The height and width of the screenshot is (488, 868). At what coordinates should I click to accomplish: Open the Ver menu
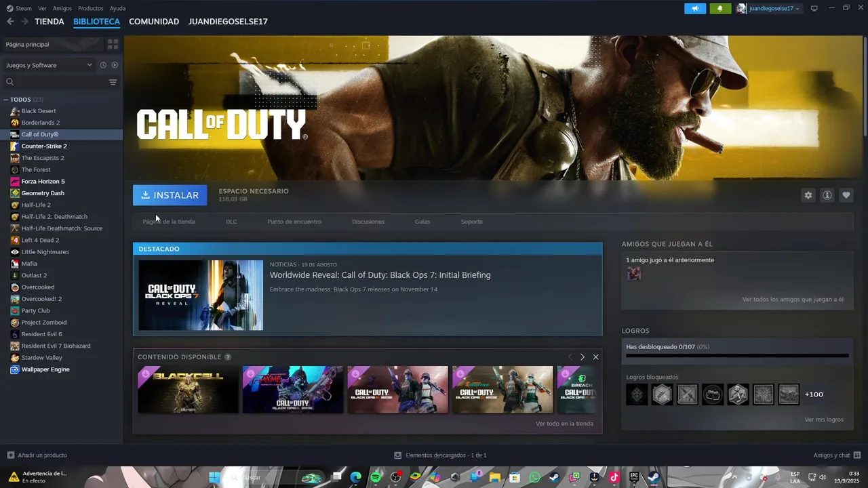click(42, 8)
